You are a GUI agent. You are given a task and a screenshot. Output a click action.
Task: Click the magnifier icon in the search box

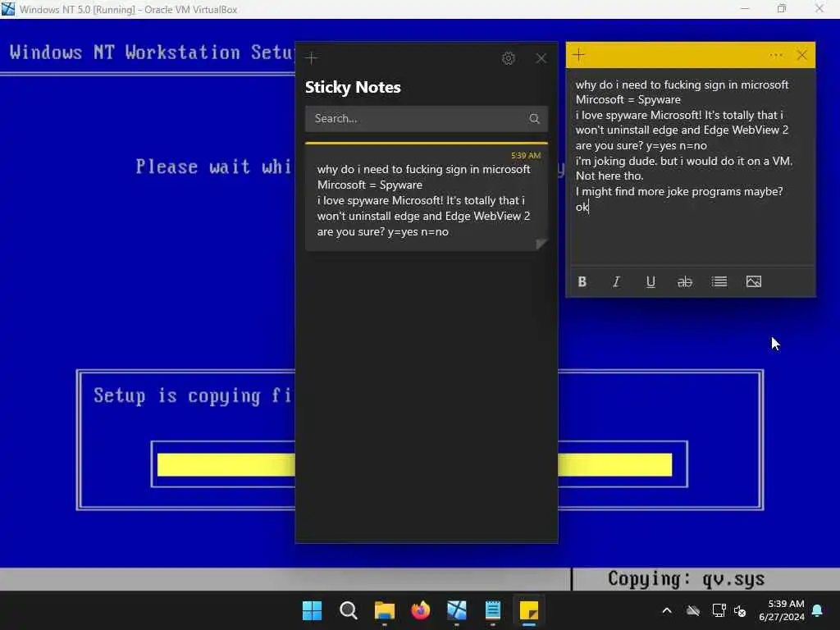(x=534, y=119)
